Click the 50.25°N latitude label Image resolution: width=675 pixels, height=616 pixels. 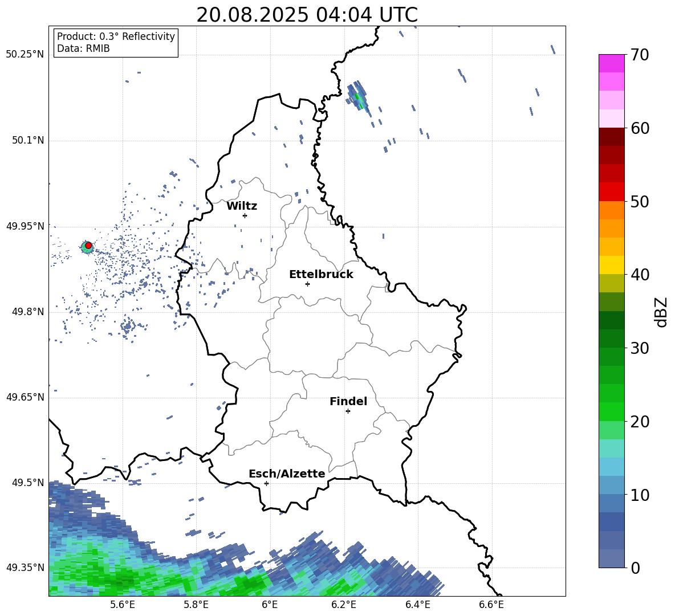(x=25, y=54)
